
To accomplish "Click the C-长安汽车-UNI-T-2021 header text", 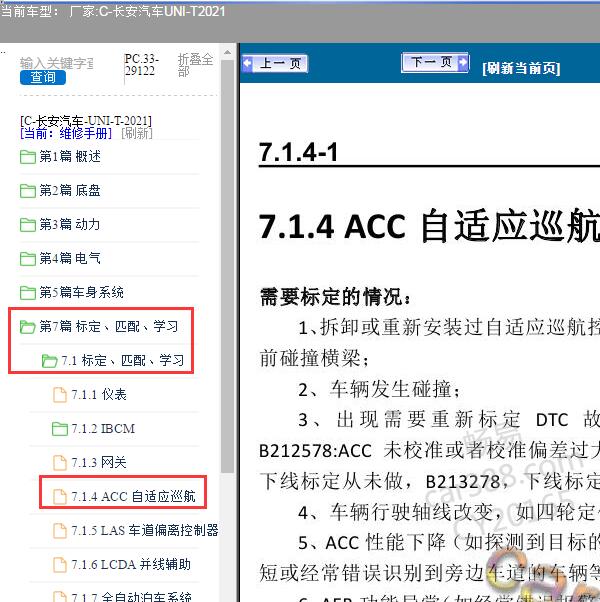I will coord(86,121).
